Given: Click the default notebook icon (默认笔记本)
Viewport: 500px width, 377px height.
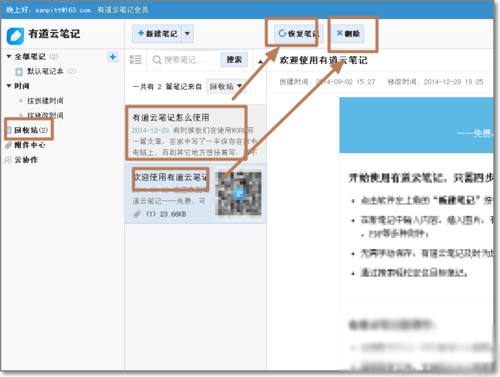Looking at the screenshot, I should (19, 71).
